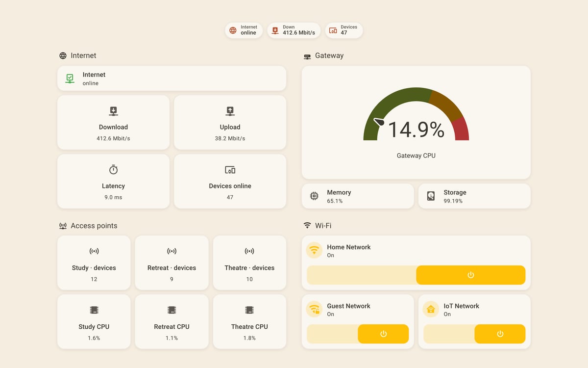Click the Devices online label

230,186
